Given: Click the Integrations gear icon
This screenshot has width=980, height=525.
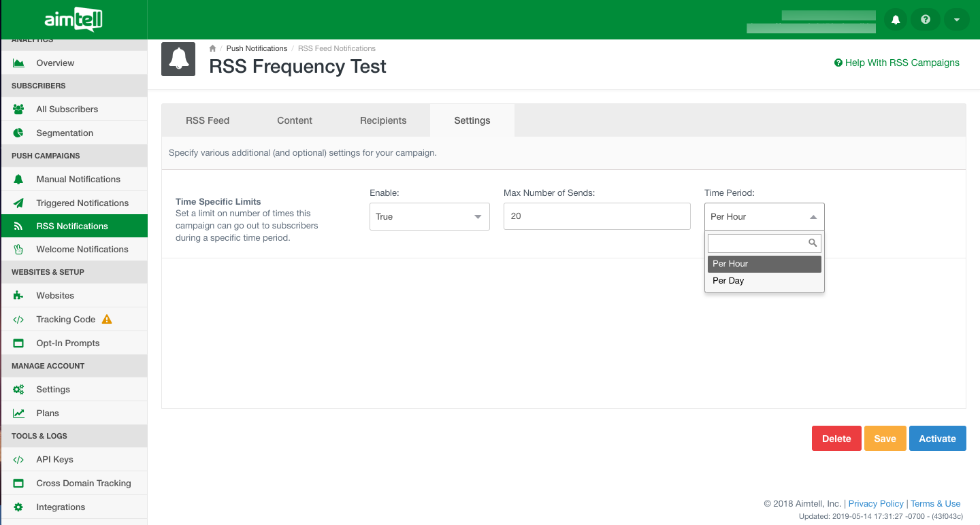Looking at the screenshot, I should pyautogui.click(x=18, y=507).
